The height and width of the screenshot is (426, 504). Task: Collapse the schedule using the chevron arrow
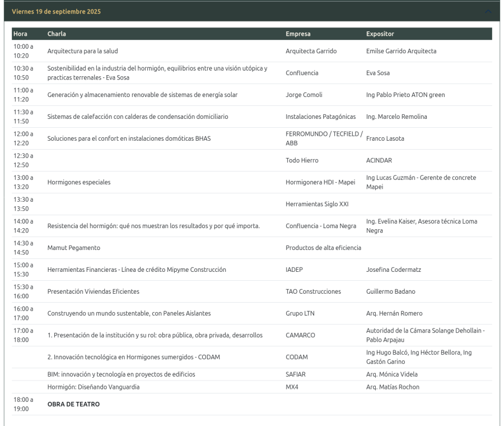[x=488, y=12]
